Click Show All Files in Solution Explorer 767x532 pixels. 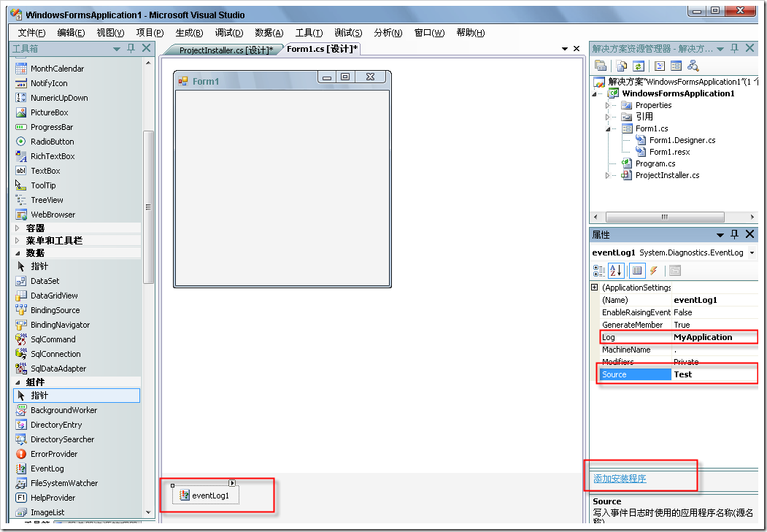pyautogui.click(x=621, y=66)
